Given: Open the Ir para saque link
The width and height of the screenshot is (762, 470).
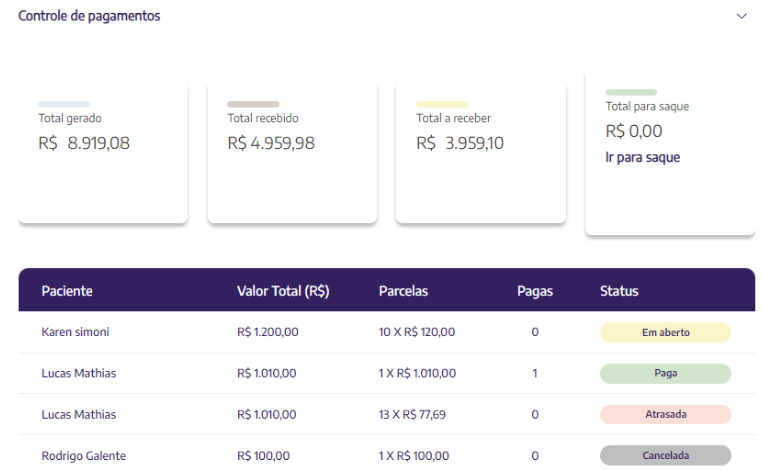Looking at the screenshot, I should 642,157.
